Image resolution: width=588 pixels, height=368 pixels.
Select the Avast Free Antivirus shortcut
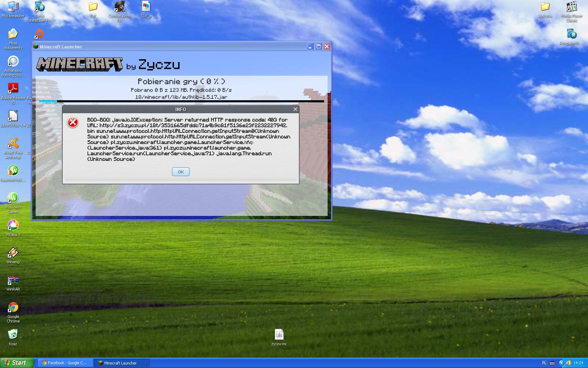pyautogui.click(x=13, y=148)
